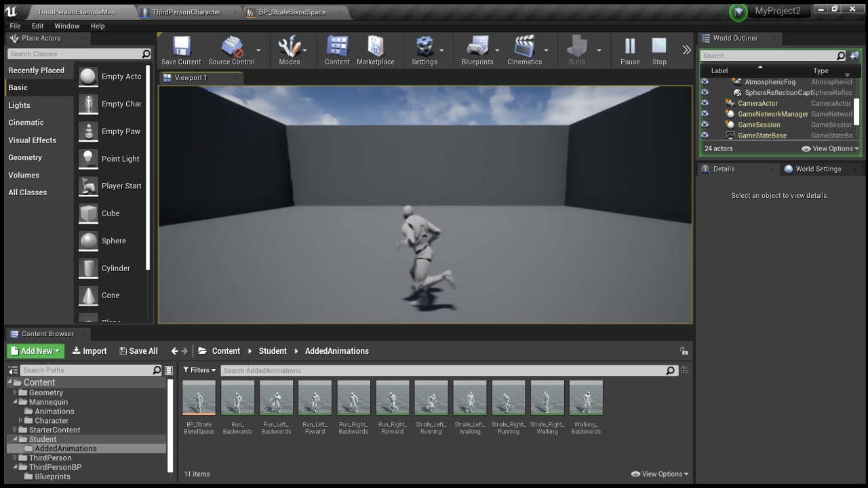The image size is (868, 488).
Task: Pause the play session
Action: (x=630, y=47)
